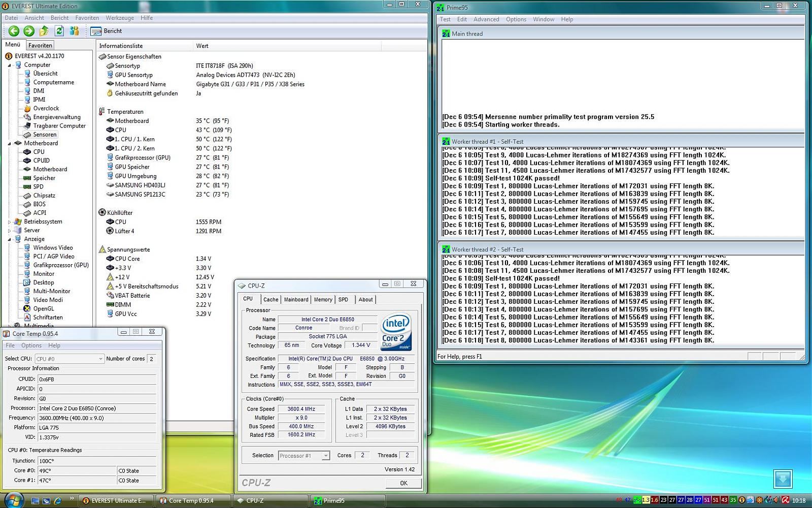Collapse the Computer tree node
This screenshot has width=812, height=508.
coord(9,65)
